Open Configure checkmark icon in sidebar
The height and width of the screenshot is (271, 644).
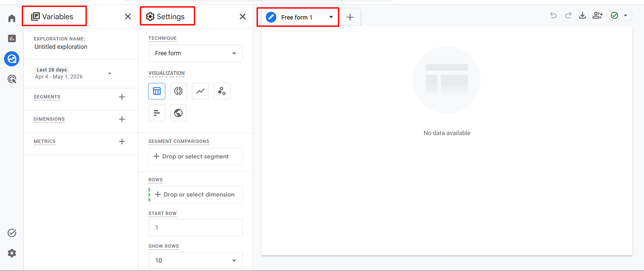(12, 233)
